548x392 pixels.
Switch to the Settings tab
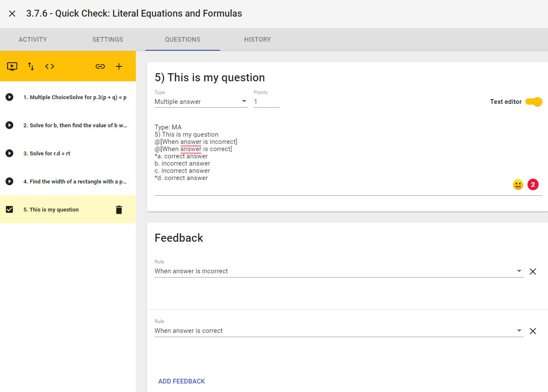[108, 40]
